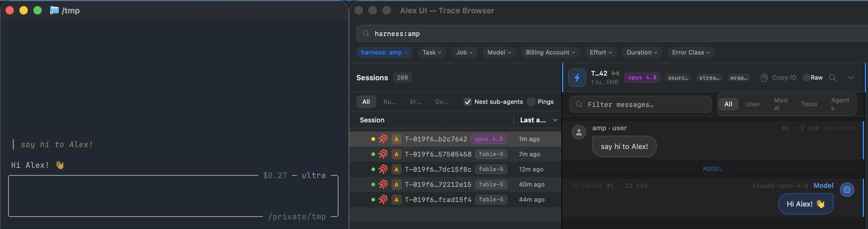
Task: Switch to the Tools message tab
Action: pos(809,104)
